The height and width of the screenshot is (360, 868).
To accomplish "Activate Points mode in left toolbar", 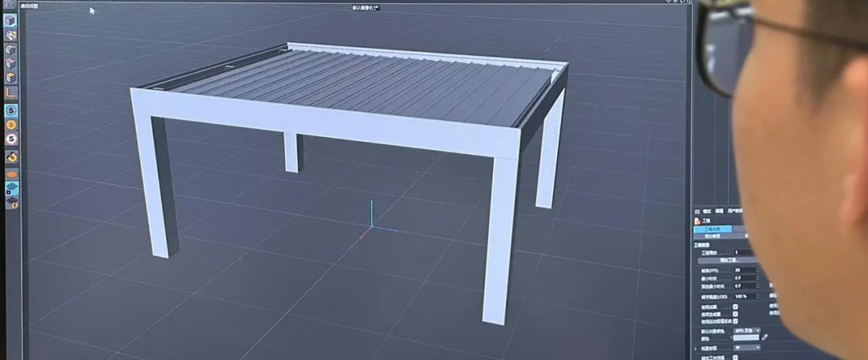I will (11, 50).
